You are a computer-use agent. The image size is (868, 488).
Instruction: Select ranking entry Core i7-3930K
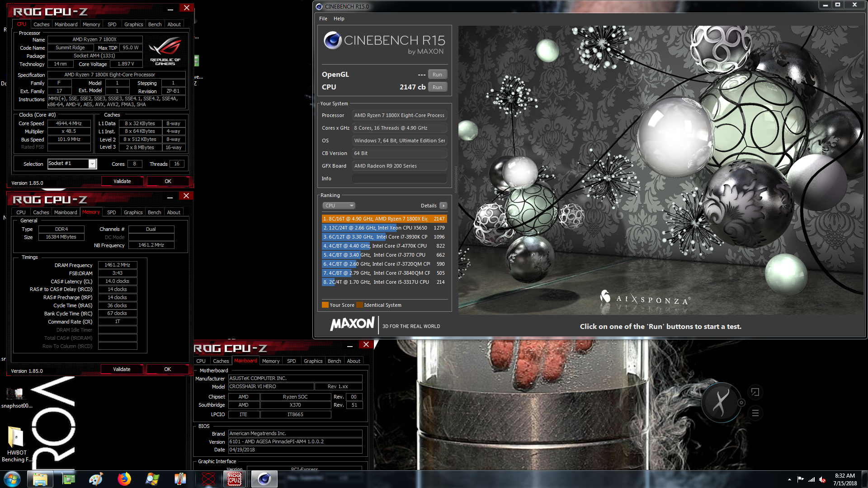[x=384, y=237]
